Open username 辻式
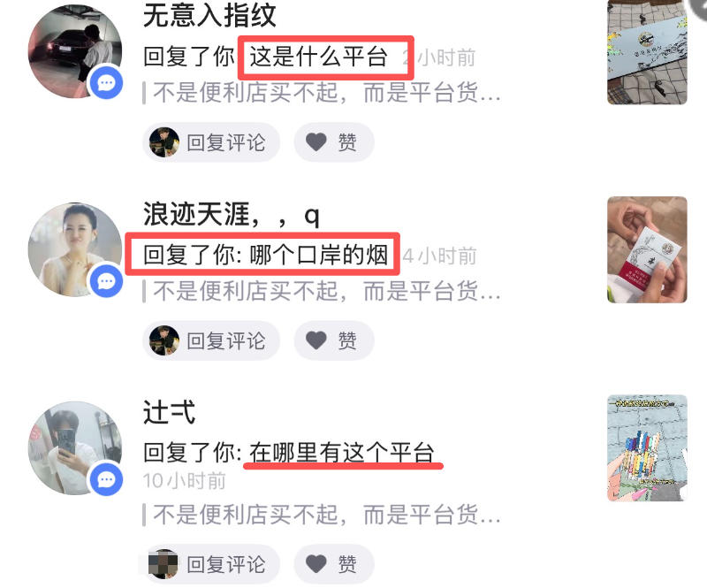This screenshot has width=707, height=588. pyautogui.click(x=169, y=412)
